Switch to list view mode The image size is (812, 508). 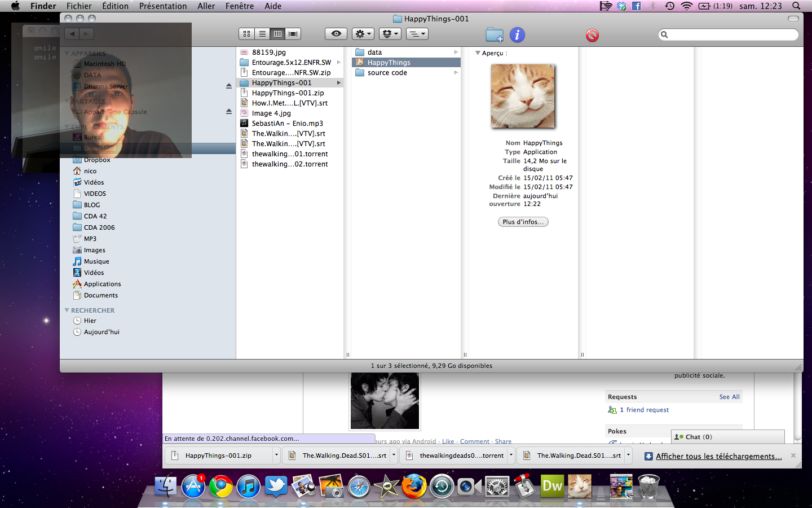click(262, 34)
